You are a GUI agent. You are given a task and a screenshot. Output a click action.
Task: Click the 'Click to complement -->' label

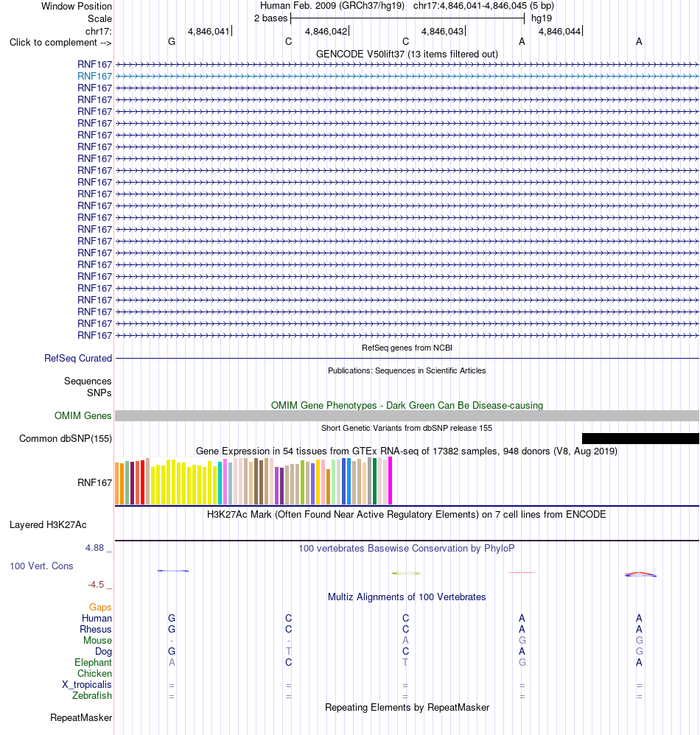pos(60,42)
